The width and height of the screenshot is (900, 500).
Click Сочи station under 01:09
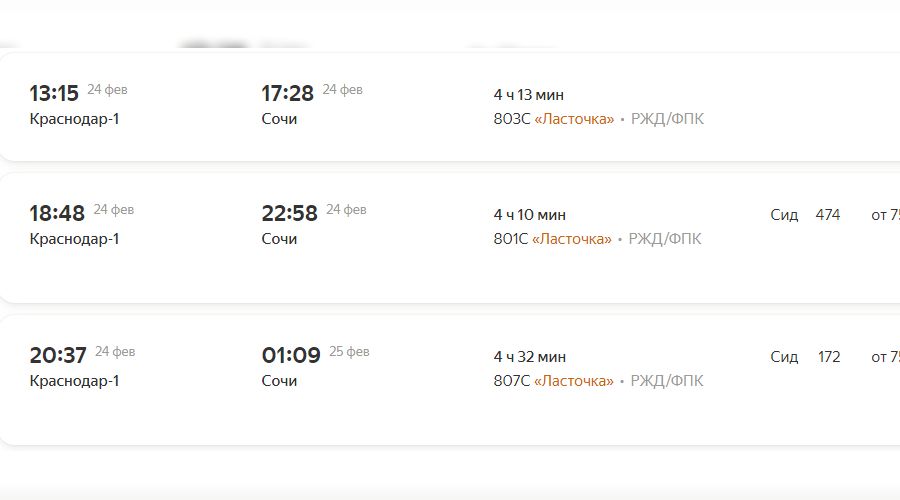pyautogui.click(x=279, y=381)
